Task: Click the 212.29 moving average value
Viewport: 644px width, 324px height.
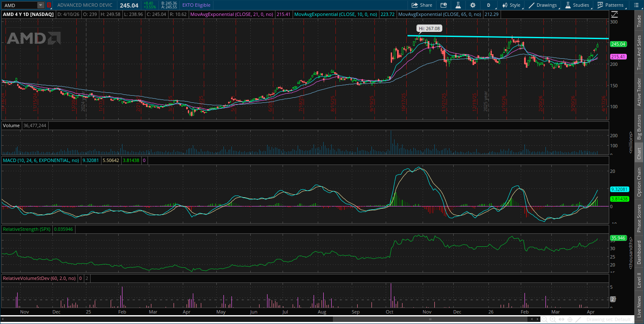Action: (x=491, y=14)
